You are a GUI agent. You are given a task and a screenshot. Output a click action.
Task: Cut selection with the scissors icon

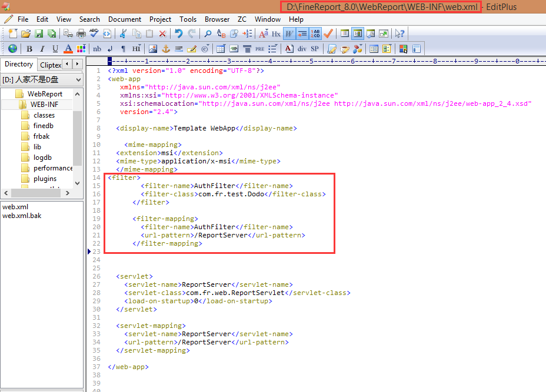pyautogui.click(x=123, y=33)
